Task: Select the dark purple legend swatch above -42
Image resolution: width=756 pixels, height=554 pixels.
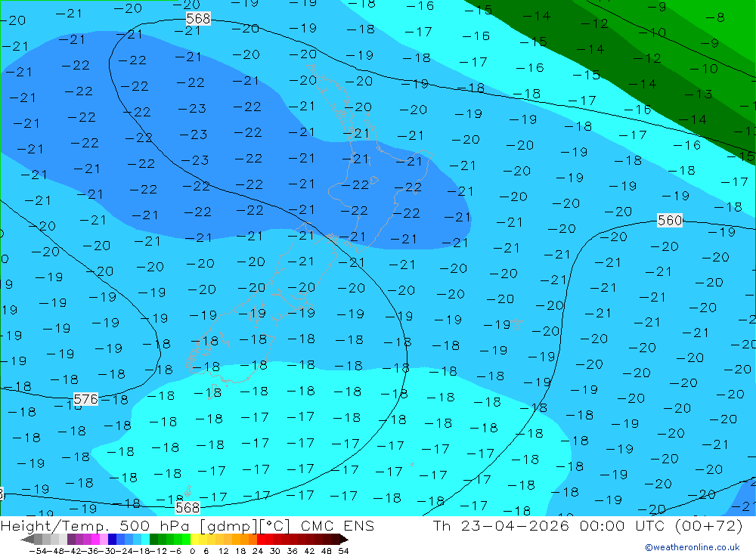Action: point(71,539)
